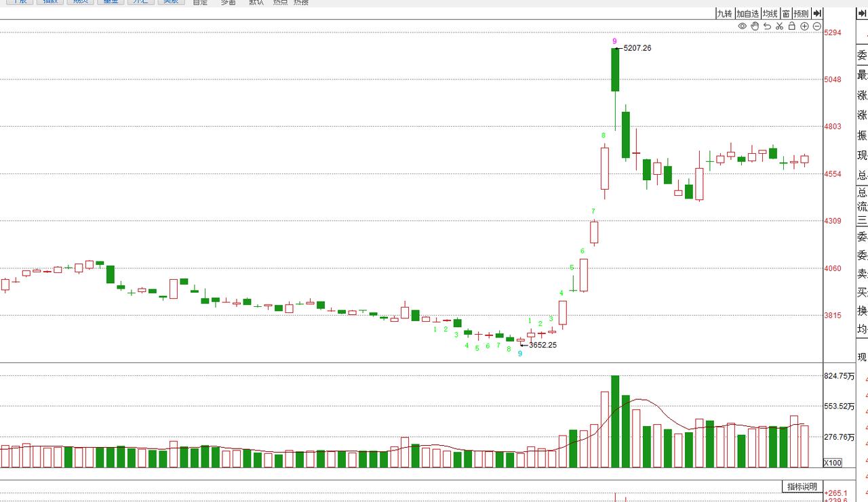Viewport: 868px width, 502px height.
Task: Toggle the eye visibility icon above chart
Action: (x=743, y=26)
